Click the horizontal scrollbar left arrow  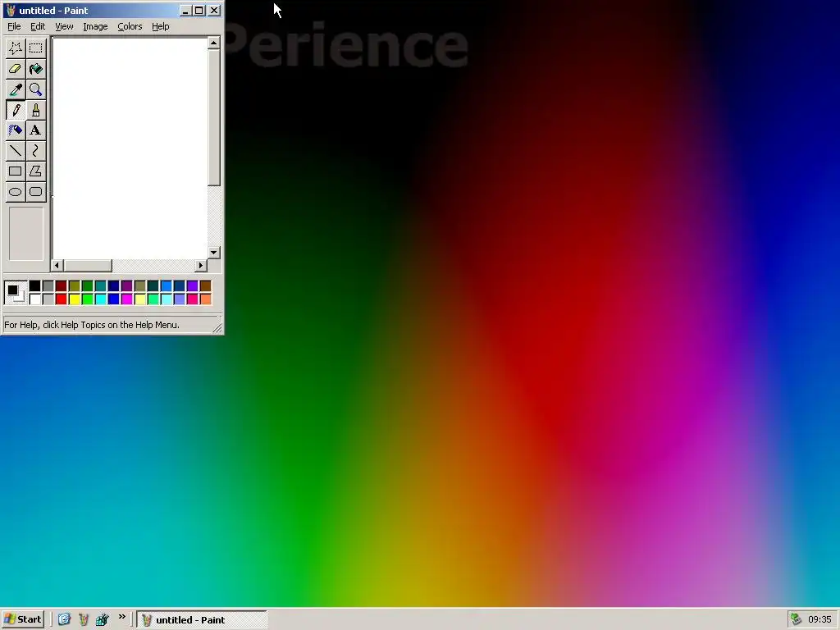coord(57,265)
